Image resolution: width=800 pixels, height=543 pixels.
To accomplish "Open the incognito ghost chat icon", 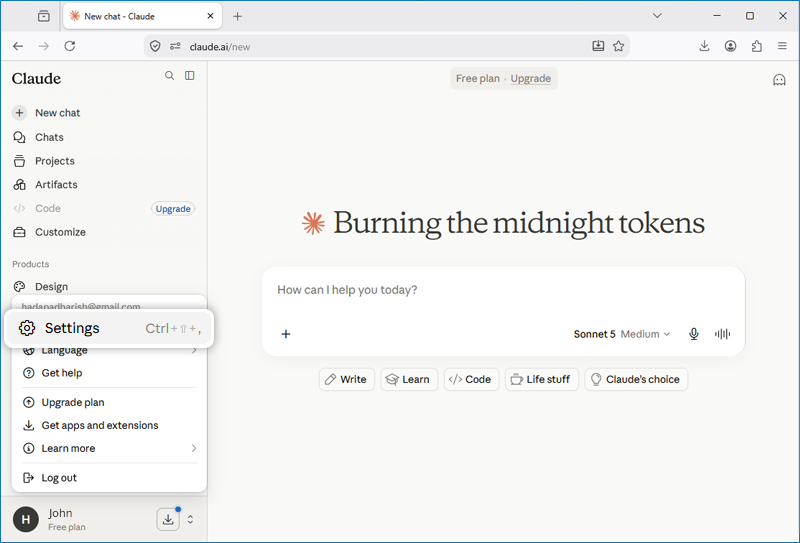I will 779,80.
